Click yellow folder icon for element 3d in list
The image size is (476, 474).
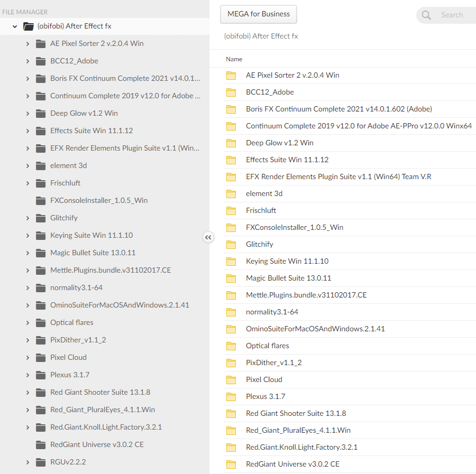point(231,194)
